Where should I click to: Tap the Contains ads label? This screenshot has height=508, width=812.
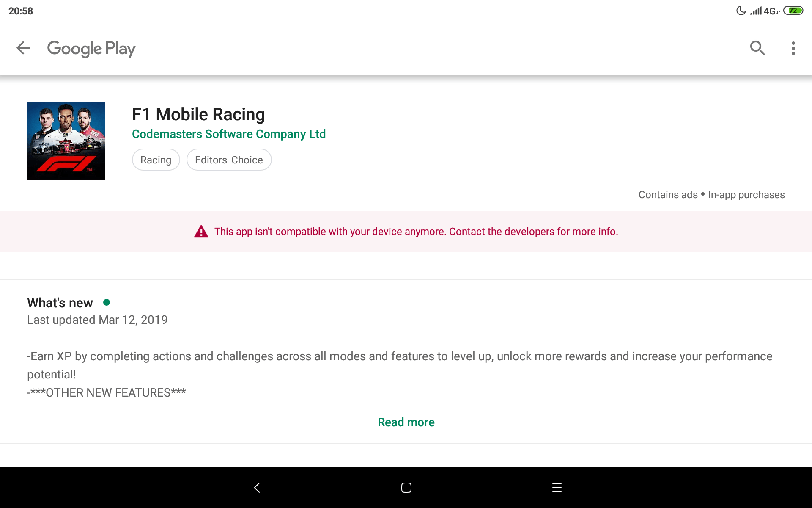coord(668,195)
